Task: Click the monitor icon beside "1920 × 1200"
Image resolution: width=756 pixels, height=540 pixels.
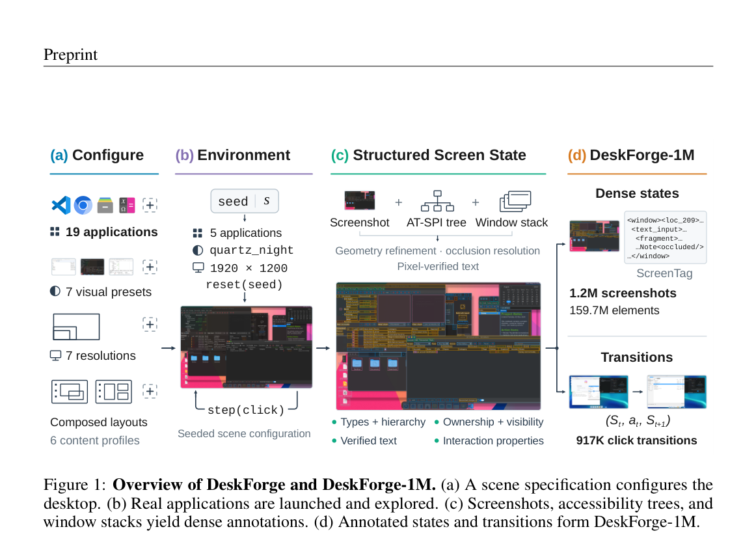Action: [198, 267]
